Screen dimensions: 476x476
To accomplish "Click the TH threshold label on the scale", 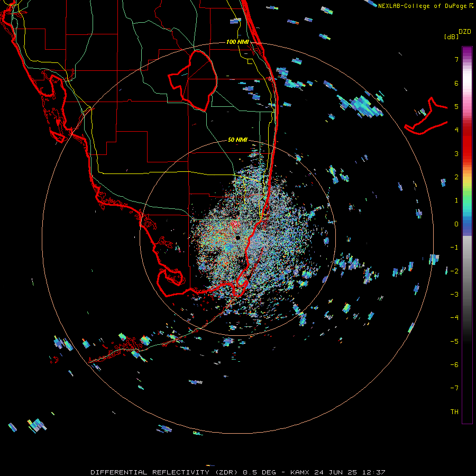I will pos(454,411).
